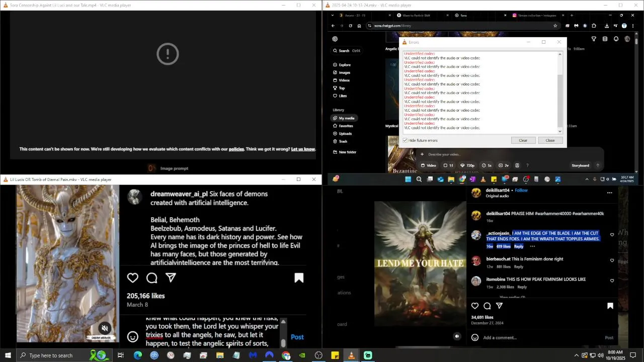Like the bierbauch.at comment

(612, 260)
